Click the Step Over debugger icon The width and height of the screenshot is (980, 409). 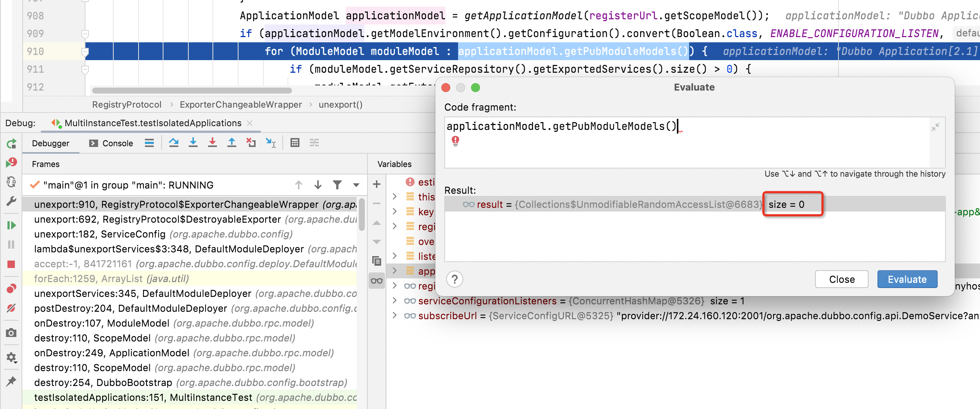click(174, 143)
